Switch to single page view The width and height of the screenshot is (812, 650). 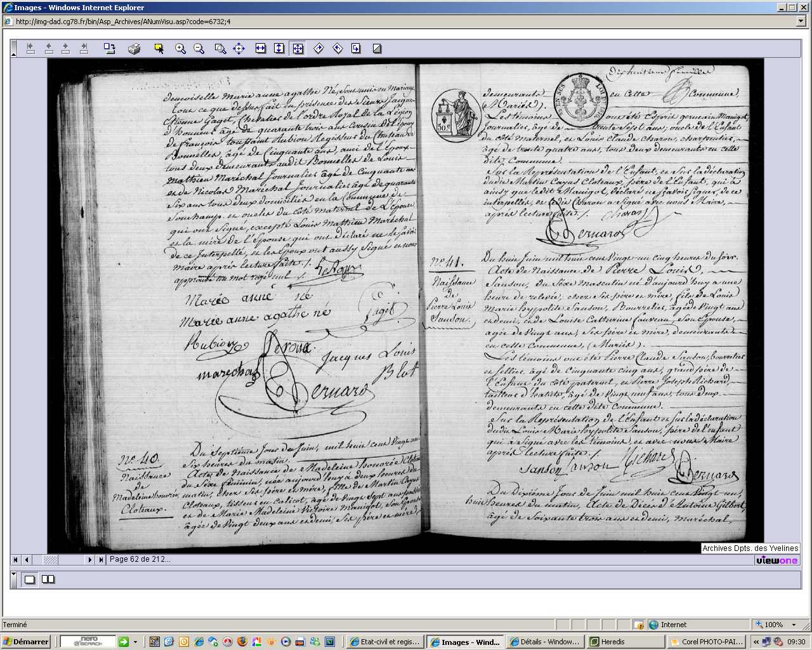(30, 579)
